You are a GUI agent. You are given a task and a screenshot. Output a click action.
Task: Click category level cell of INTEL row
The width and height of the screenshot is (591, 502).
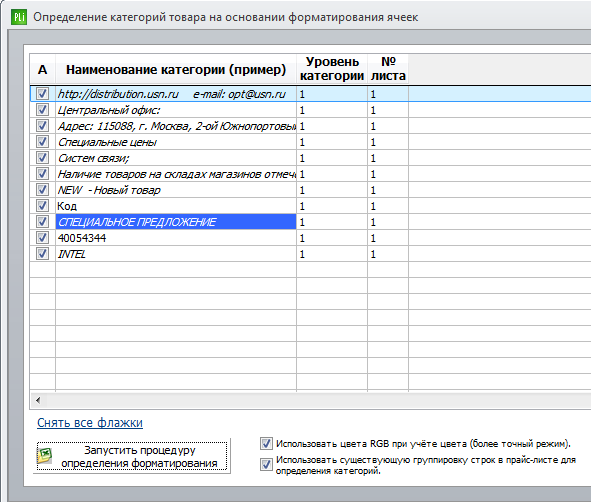(x=332, y=254)
